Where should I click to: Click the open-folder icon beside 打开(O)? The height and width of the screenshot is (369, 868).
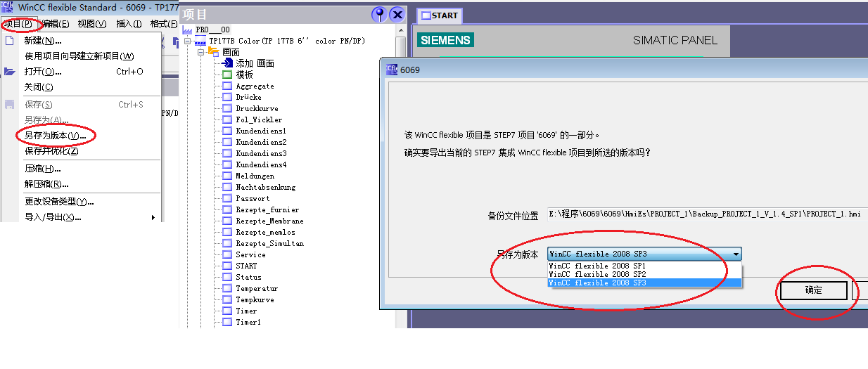coord(9,72)
